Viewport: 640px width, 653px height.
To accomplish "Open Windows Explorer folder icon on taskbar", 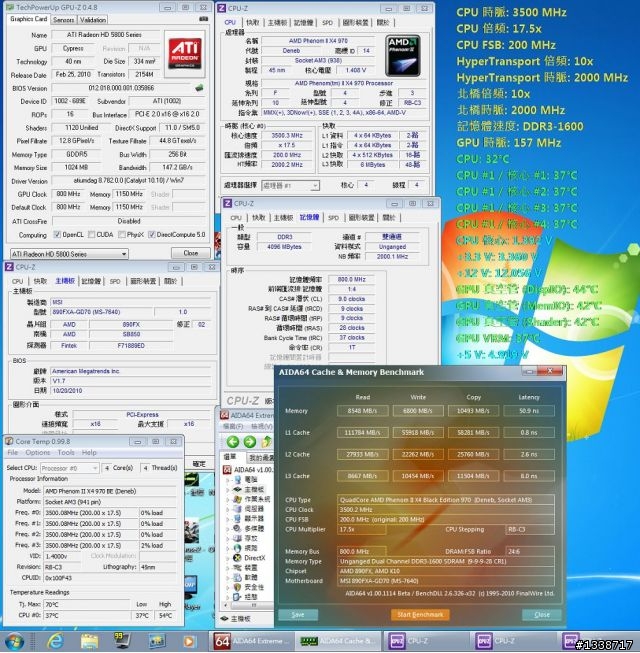I will click(89, 641).
